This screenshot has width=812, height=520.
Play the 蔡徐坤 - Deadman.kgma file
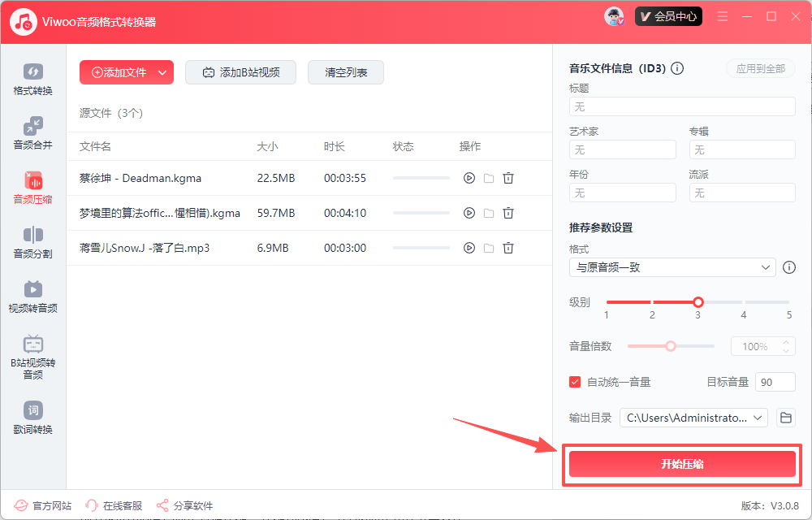(469, 178)
